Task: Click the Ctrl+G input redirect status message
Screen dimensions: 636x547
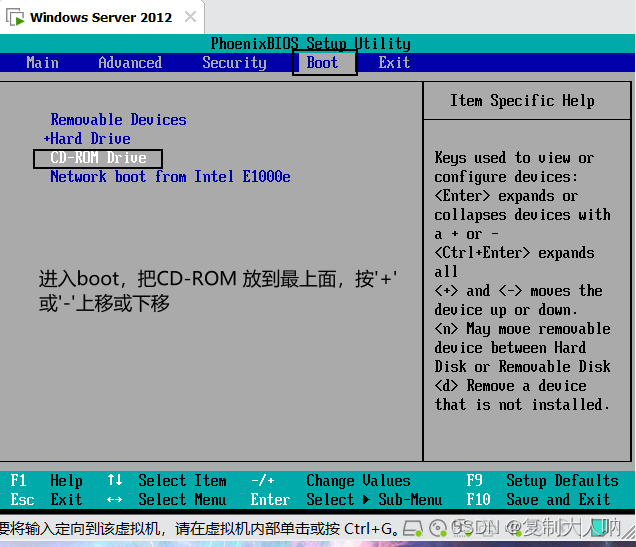Action: pyautogui.click(x=198, y=529)
